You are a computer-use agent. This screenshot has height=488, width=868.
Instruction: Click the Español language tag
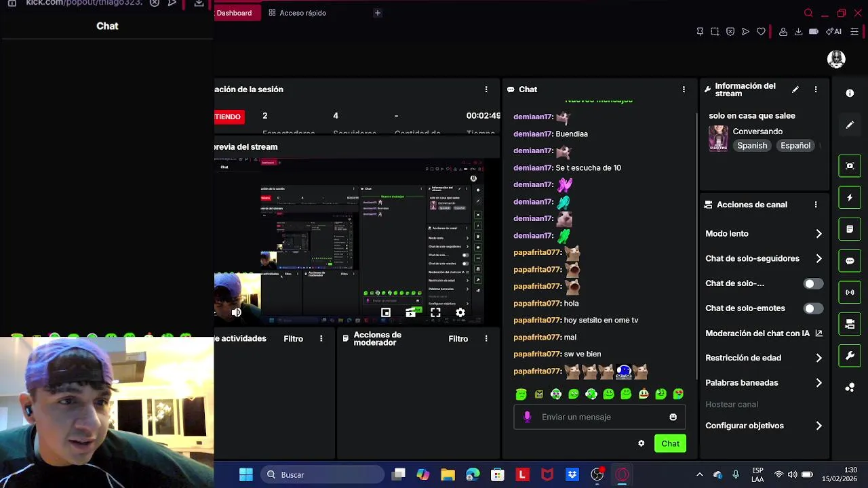pos(795,146)
